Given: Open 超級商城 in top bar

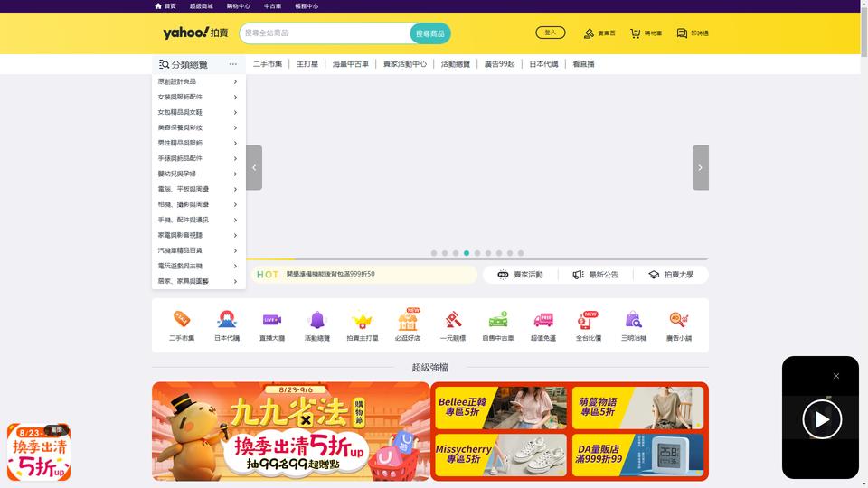Looking at the screenshot, I should [201, 6].
